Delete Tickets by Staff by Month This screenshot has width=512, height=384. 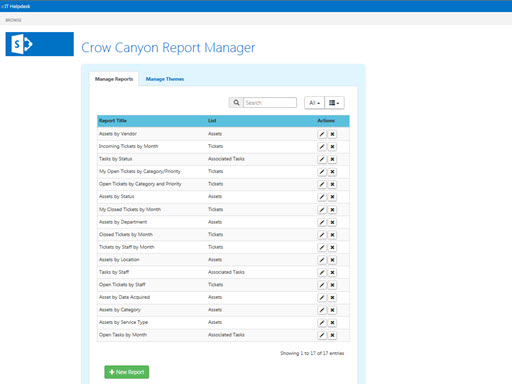[332, 247]
